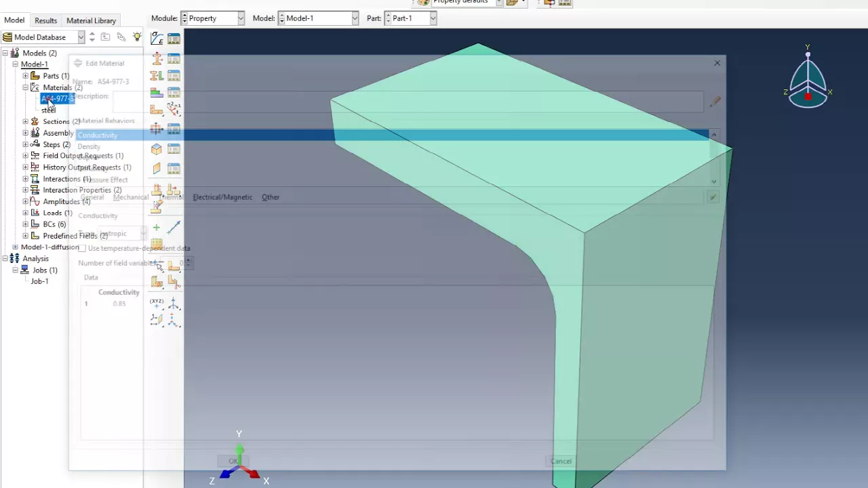This screenshot has width=868, height=488.
Task: Select the Assembly tree item
Action: coord(58,133)
